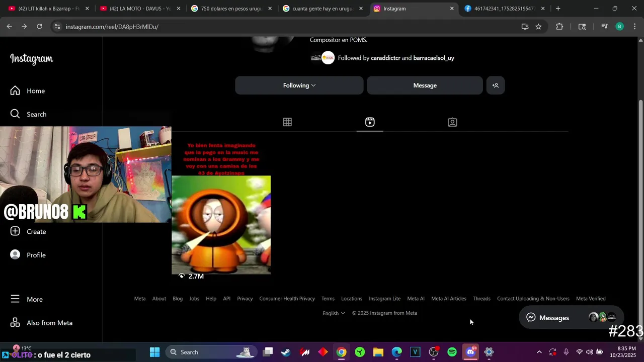Image resolution: width=644 pixels, height=362 pixels.
Task: Open Consumer Health Privacy footer link
Action: click(287, 299)
